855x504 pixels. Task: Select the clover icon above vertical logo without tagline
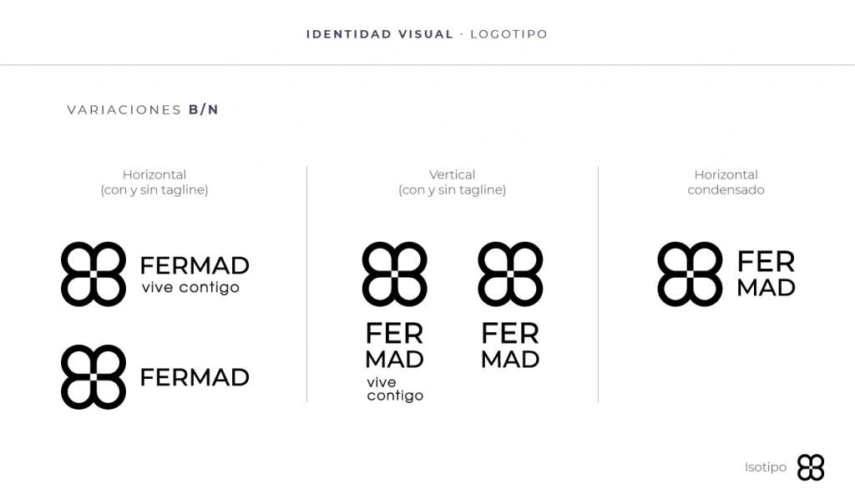[x=510, y=274]
